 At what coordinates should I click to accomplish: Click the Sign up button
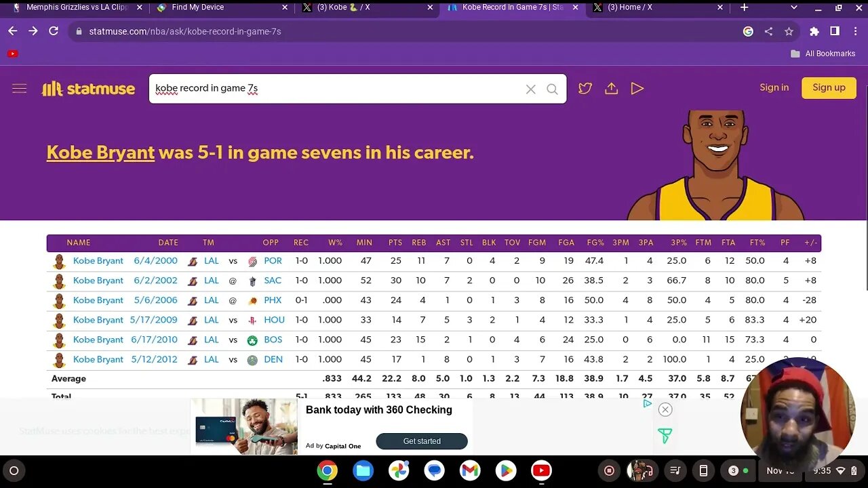(x=829, y=87)
